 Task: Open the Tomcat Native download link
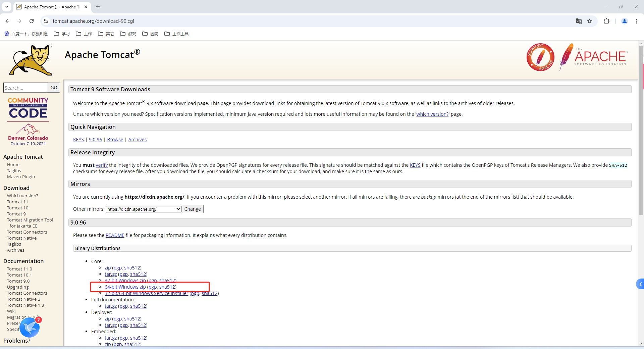tap(22, 238)
